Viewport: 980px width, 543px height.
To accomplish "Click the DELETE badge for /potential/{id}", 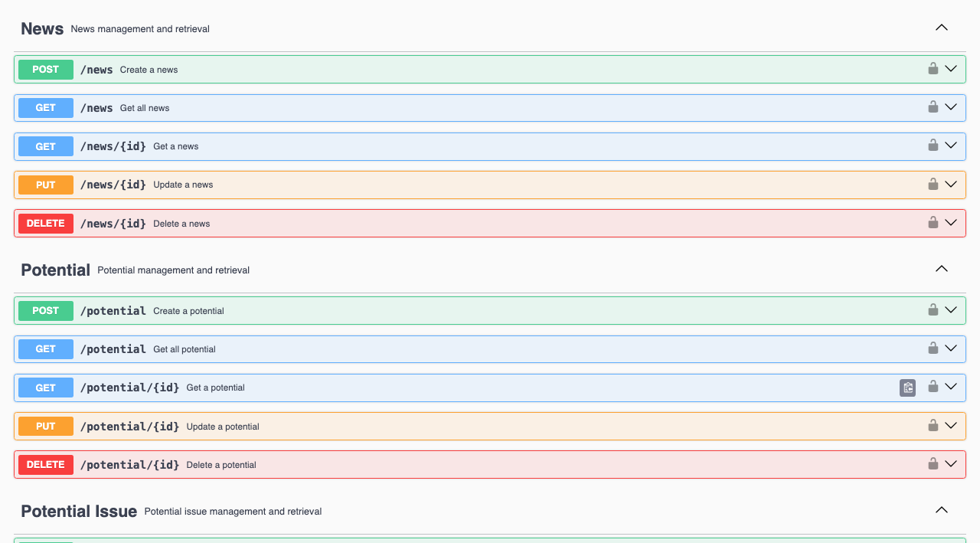I will click(46, 465).
